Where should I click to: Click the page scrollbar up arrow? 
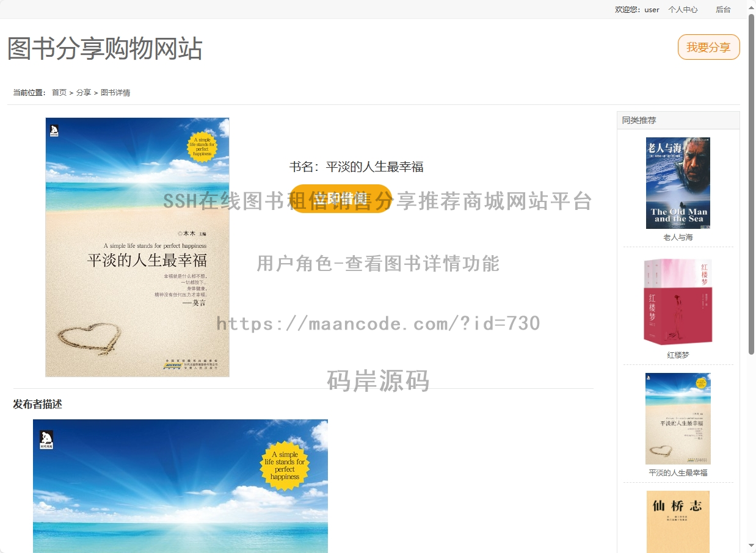coord(752,7)
